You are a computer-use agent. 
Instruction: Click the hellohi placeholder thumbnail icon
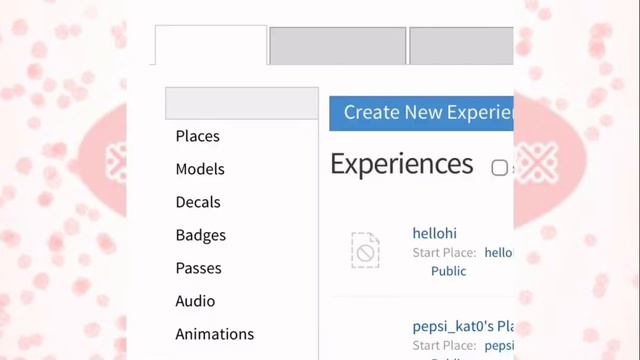coord(365,250)
